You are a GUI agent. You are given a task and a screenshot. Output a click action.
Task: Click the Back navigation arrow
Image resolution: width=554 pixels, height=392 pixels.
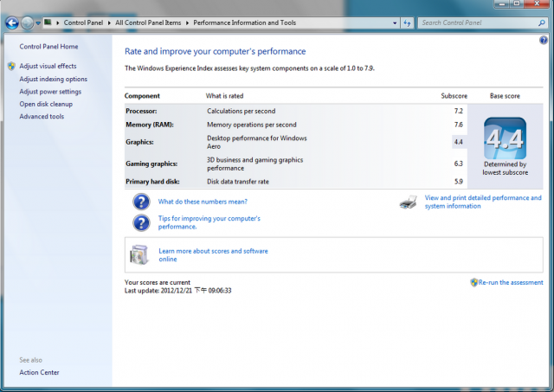point(11,23)
